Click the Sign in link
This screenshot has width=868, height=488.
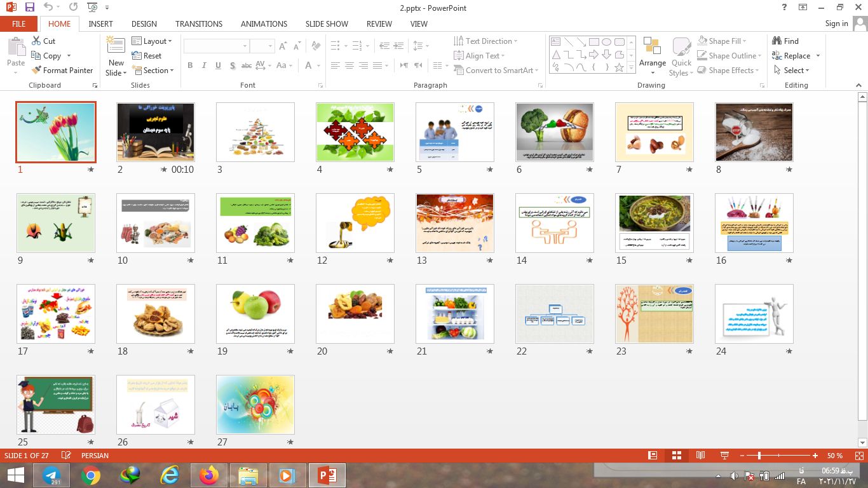pos(836,24)
